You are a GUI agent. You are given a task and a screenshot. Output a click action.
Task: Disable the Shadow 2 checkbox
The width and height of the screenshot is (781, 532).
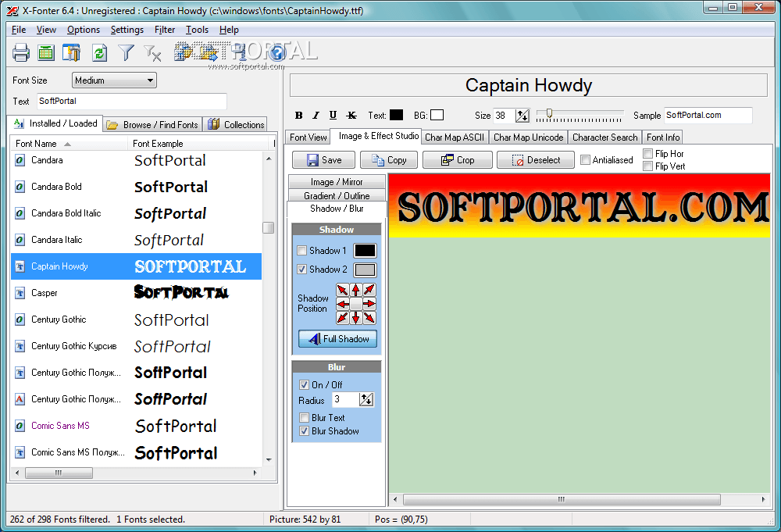(301, 270)
